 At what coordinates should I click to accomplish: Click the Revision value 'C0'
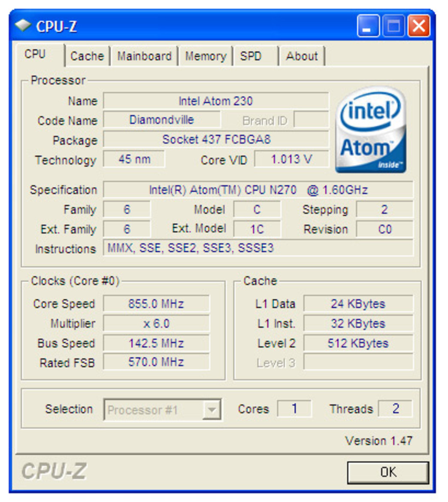[x=384, y=229]
